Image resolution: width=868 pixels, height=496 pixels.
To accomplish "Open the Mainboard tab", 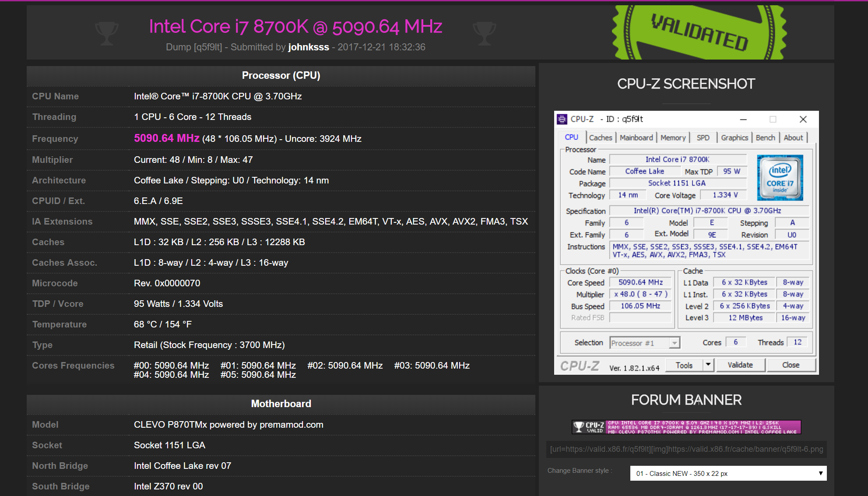I will [x=636, y=137].
